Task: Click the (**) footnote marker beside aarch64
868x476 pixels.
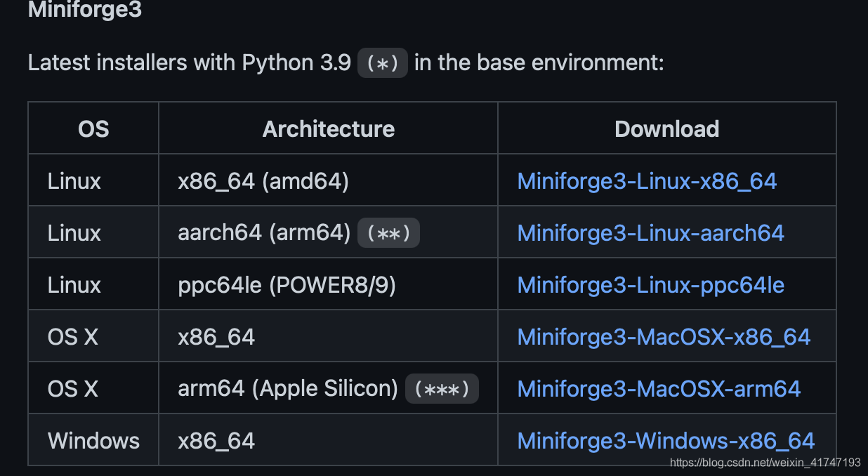Action: coord(388,233)
